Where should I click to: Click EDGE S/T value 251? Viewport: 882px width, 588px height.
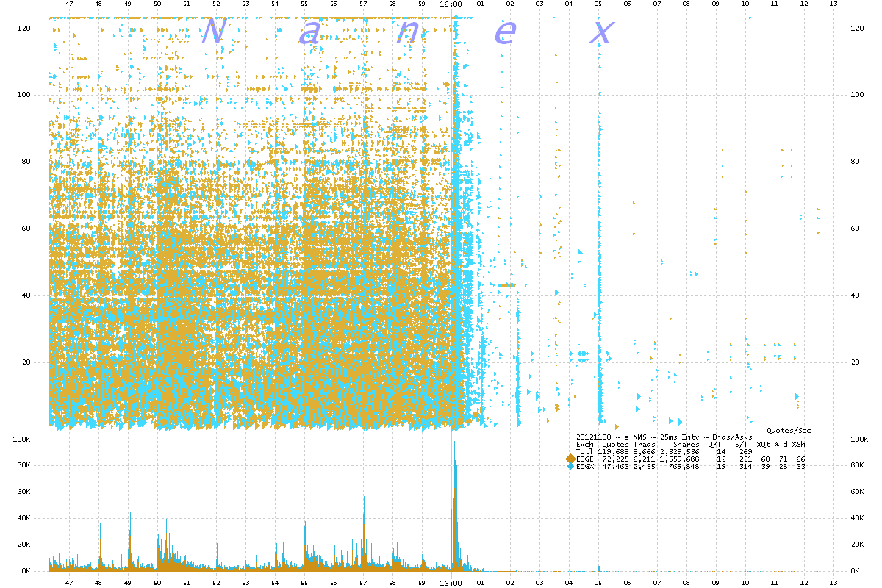click(x=745, y=459)
